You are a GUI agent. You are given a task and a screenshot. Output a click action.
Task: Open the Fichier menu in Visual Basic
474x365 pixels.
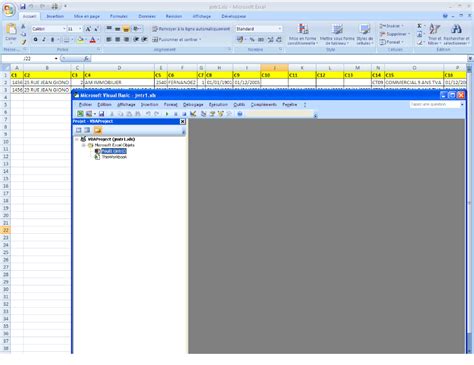coord(85,104)
